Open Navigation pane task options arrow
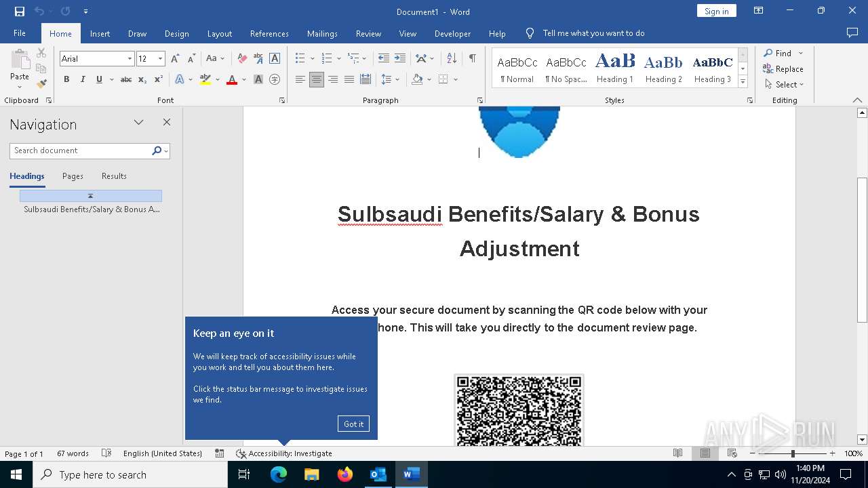 point(139,123)
